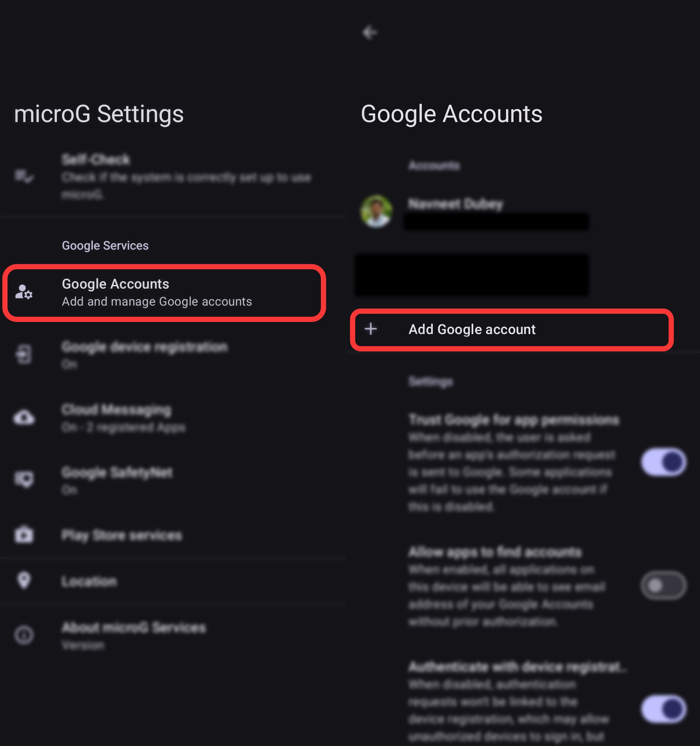Open Google SafetyNet settings

117,480
